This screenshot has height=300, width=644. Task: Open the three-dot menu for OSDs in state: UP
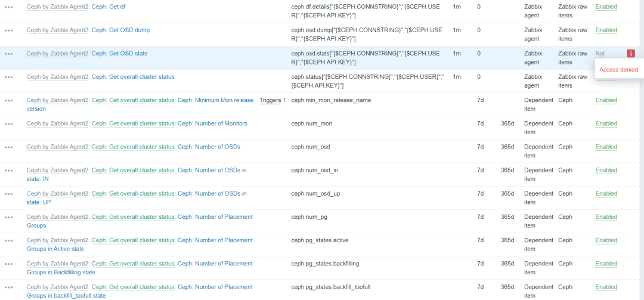click(x=8, y=194)
